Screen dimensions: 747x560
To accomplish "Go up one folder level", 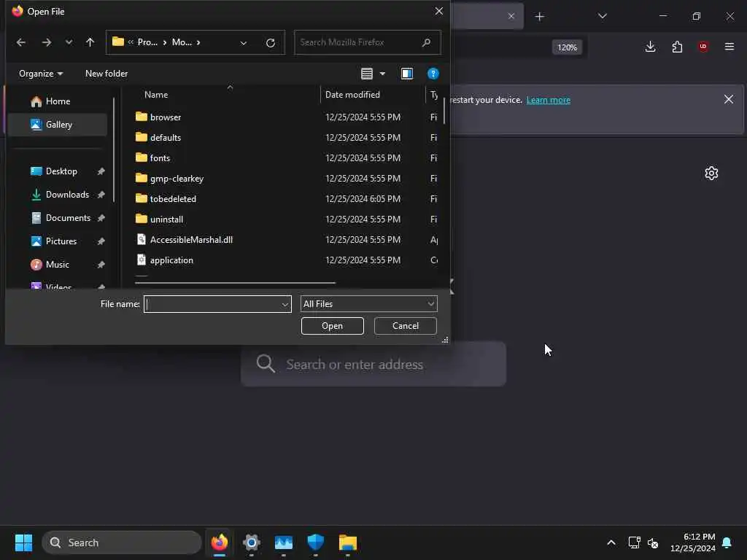I will click(x=90, y=42).
